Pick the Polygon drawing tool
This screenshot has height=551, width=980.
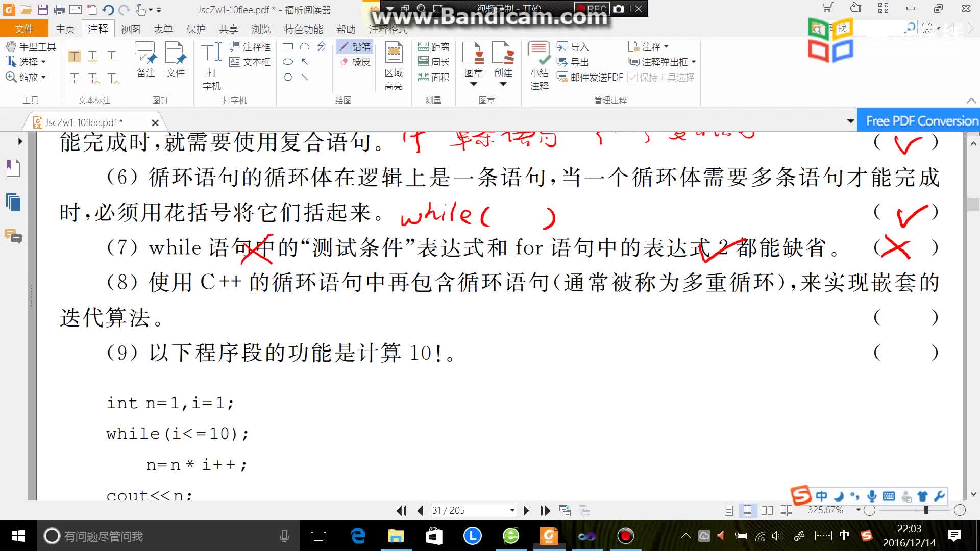288,77
